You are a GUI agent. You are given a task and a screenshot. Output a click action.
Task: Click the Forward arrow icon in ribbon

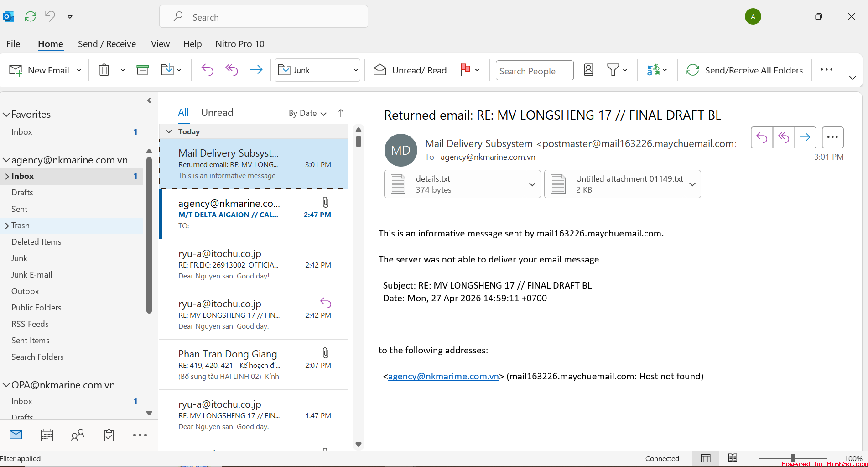256,70
